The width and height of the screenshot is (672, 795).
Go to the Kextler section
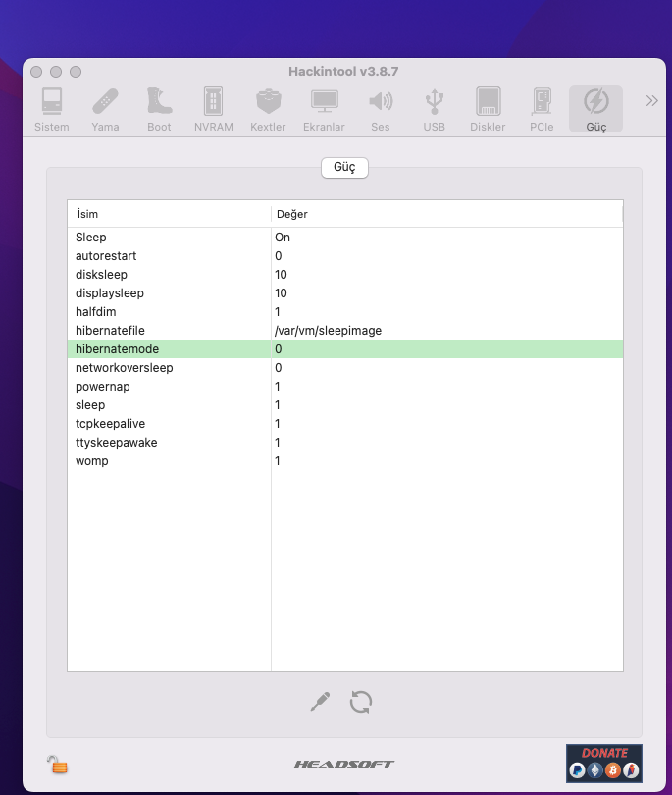pos(268,109)
